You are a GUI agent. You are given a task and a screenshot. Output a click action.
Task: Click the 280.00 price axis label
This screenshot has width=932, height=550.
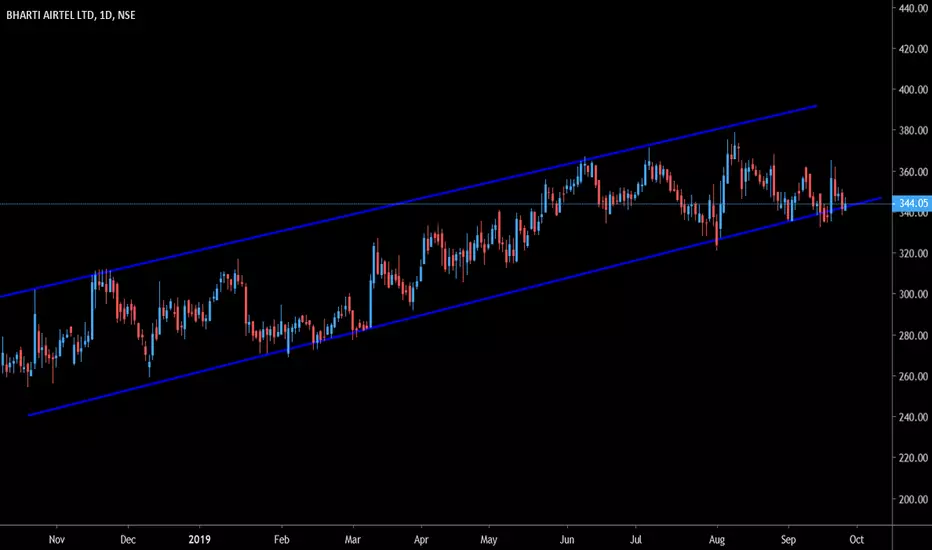point(914,335)
